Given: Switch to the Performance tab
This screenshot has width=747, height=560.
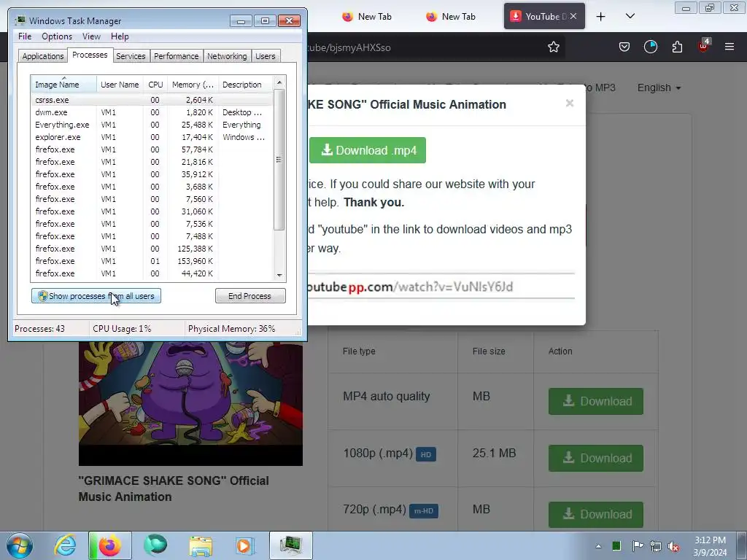Looking at the screenshot, I should click(177, 56).
